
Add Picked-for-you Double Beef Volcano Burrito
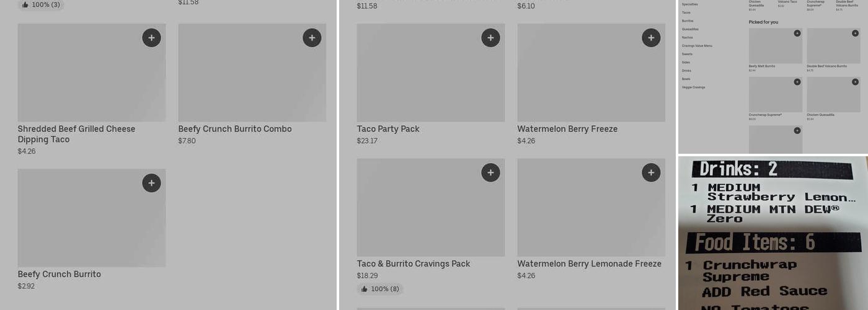click(x=855, y=33)
